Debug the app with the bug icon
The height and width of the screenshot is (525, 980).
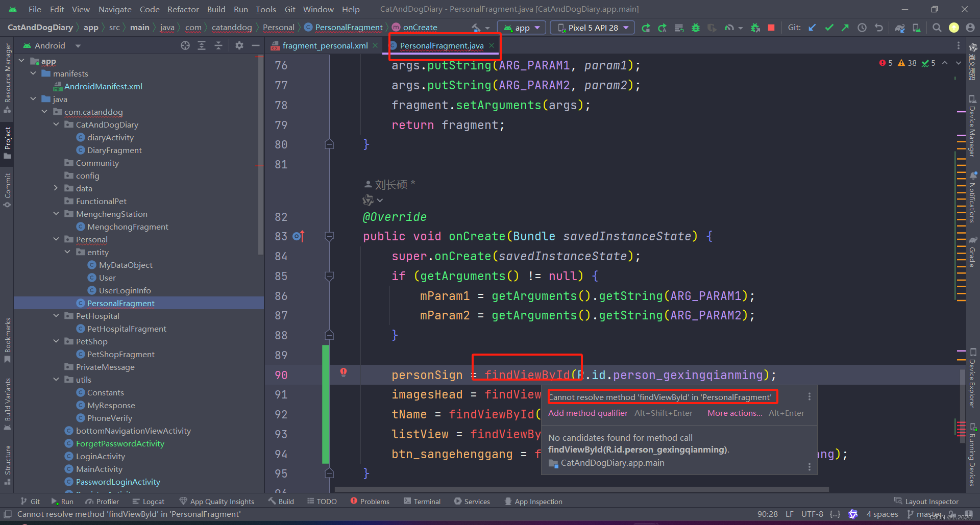click(x=695, y=28)
